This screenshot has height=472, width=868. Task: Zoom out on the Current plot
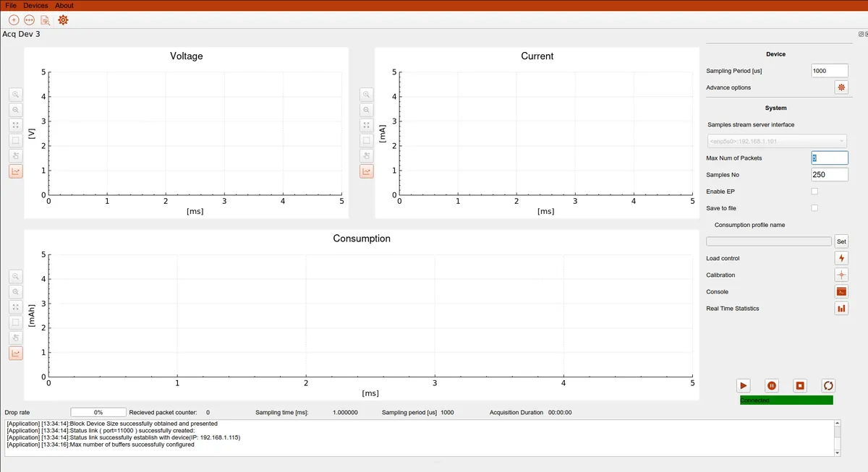[367, 110]
